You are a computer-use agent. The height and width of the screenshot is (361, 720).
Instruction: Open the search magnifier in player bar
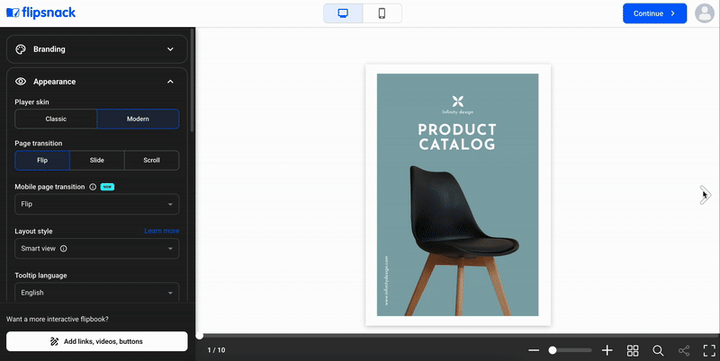point(658,350)
